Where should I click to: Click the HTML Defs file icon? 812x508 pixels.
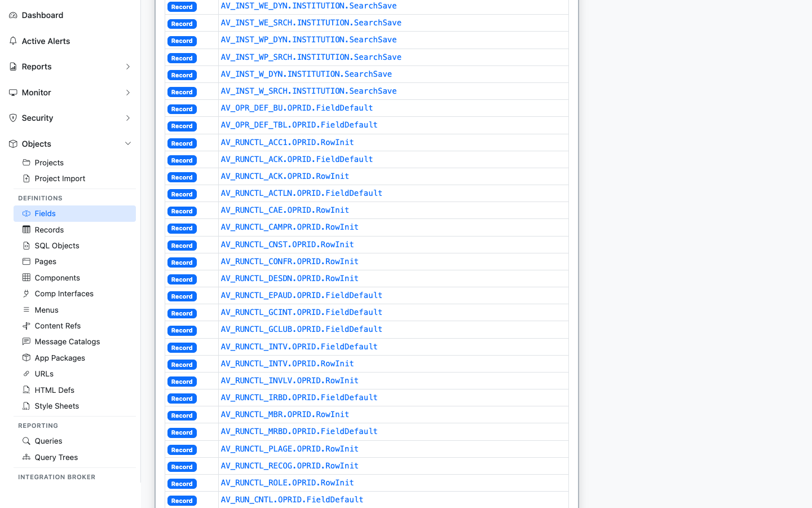[x=27, y=390]
